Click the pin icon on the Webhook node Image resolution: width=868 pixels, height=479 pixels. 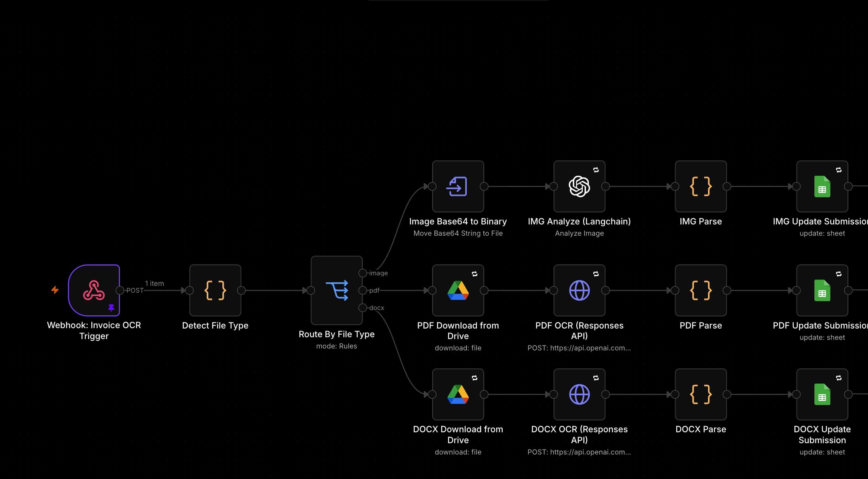[111, 308]
